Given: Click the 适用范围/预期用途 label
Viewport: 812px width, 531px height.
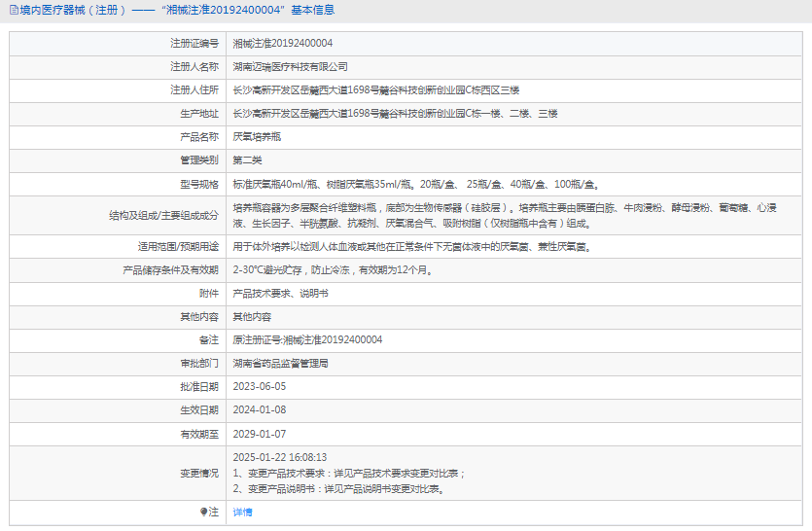Looking at the screenshot, I should pos(178,247).
